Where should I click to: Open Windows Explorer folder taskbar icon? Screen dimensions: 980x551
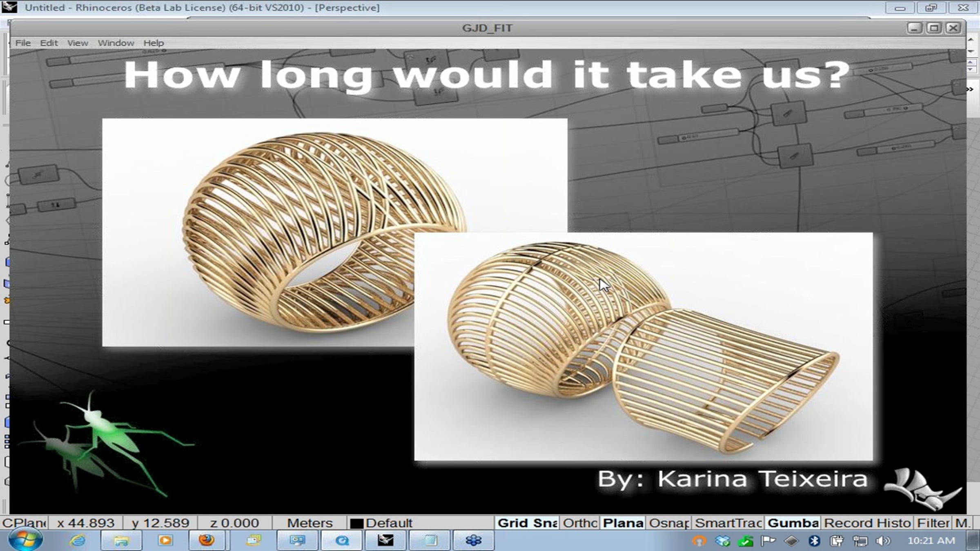click(121, 541)
